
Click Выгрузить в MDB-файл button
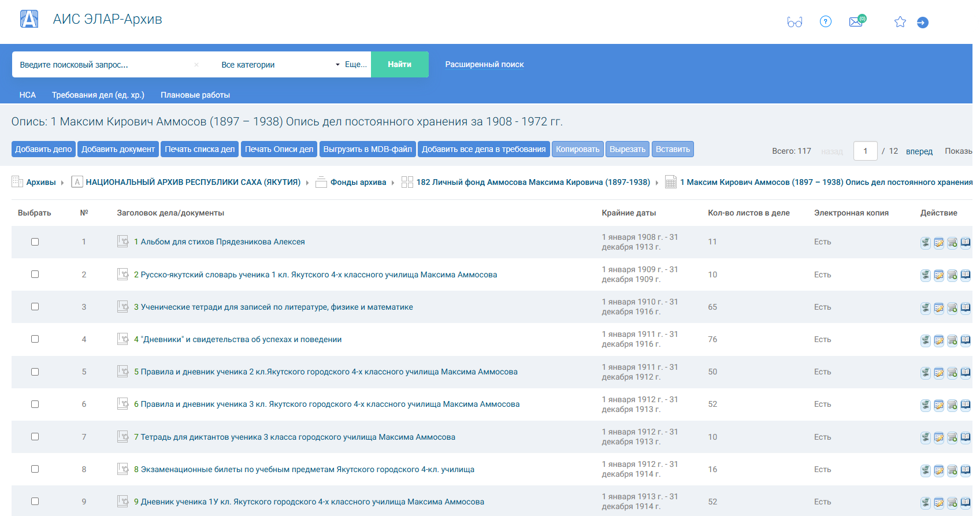367,149
